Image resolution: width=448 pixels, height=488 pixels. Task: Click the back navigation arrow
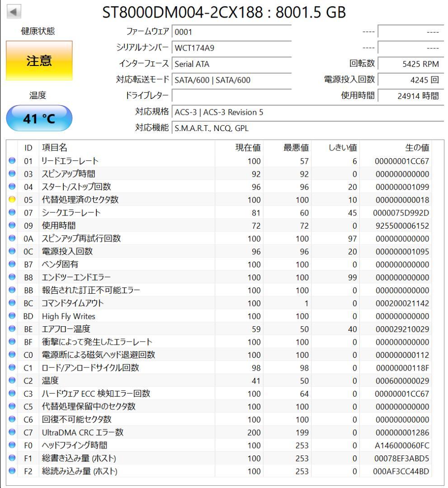14,10
